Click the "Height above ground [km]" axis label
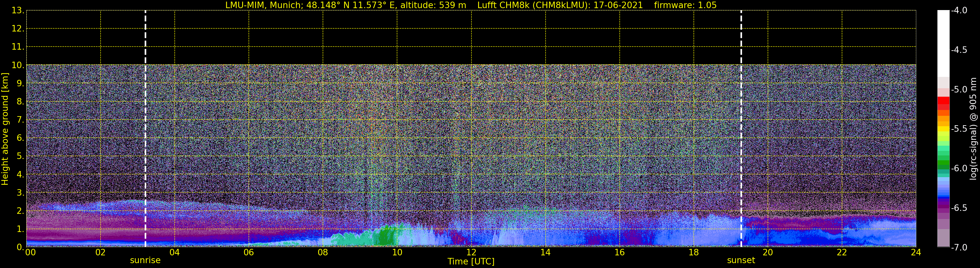Image resolution: width=980 pixels, height=268 pixels. (x=5, y=129)
